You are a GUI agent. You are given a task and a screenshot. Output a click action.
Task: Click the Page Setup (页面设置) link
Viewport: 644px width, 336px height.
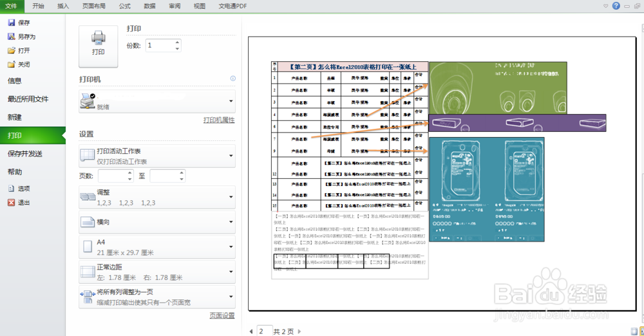222,315
